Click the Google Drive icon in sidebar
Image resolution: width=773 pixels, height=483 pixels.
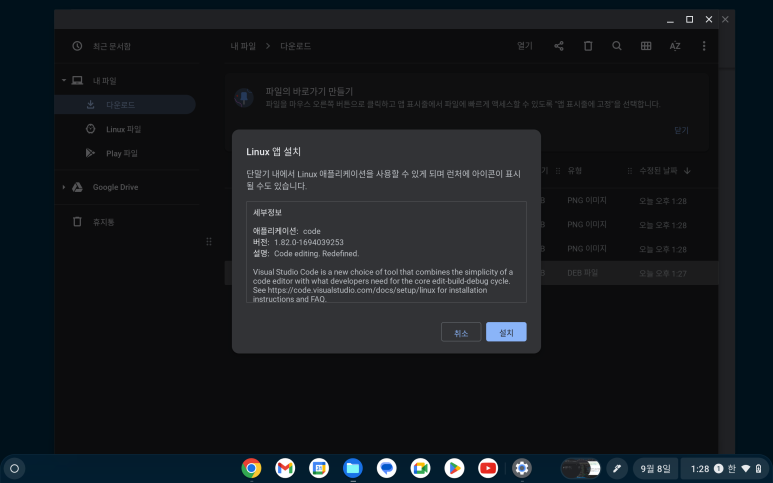click(77, 187)
